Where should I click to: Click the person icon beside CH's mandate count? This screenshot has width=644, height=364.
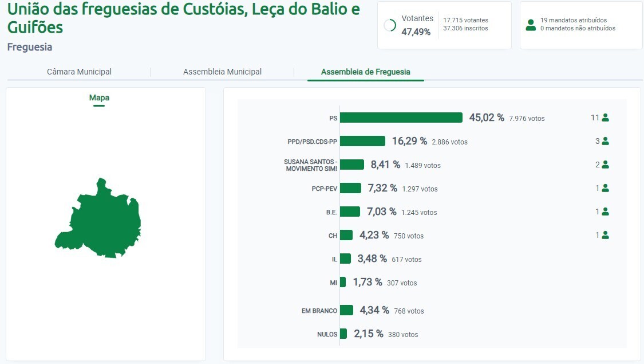point(605,234)
